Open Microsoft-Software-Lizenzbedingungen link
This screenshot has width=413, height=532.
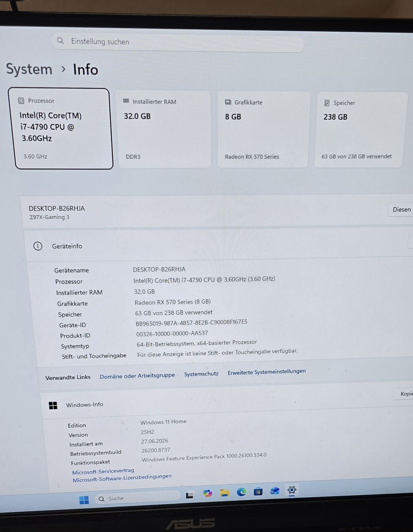[x=122, y=478]
